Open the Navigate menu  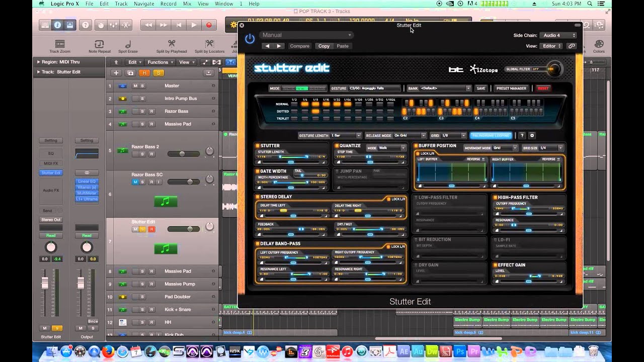coord(144,4)
